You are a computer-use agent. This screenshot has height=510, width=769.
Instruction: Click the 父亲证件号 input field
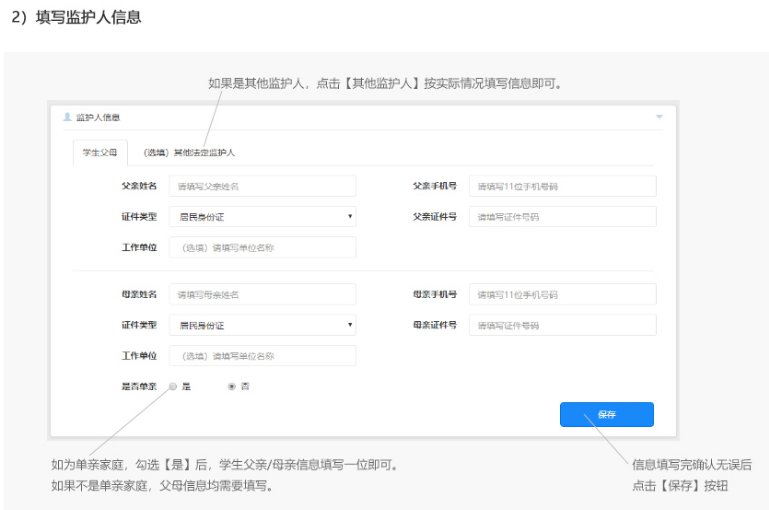point(562,216)
